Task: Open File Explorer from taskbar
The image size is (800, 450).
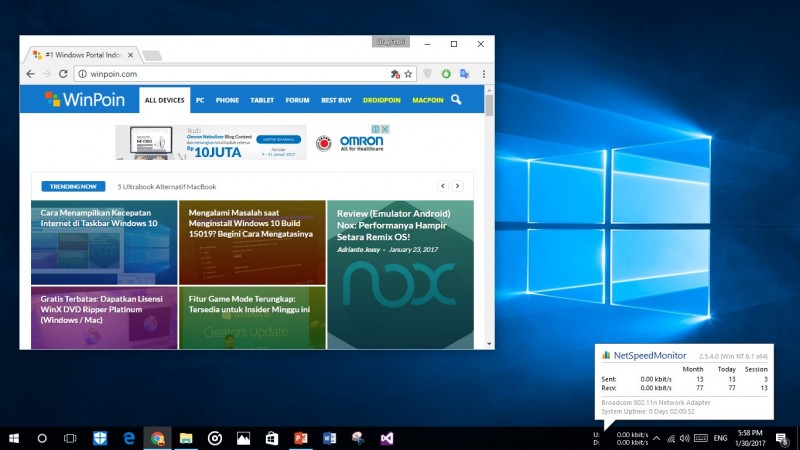Action: [x=186, y=438]
